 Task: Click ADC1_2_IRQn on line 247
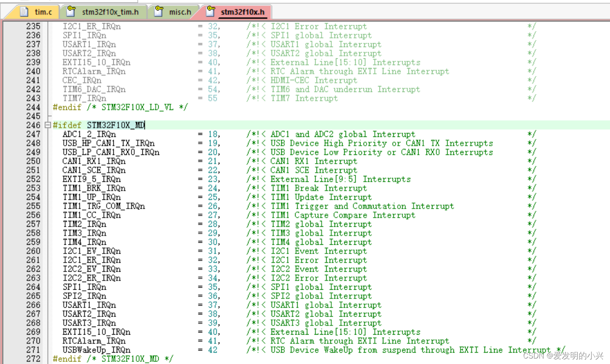89,134
